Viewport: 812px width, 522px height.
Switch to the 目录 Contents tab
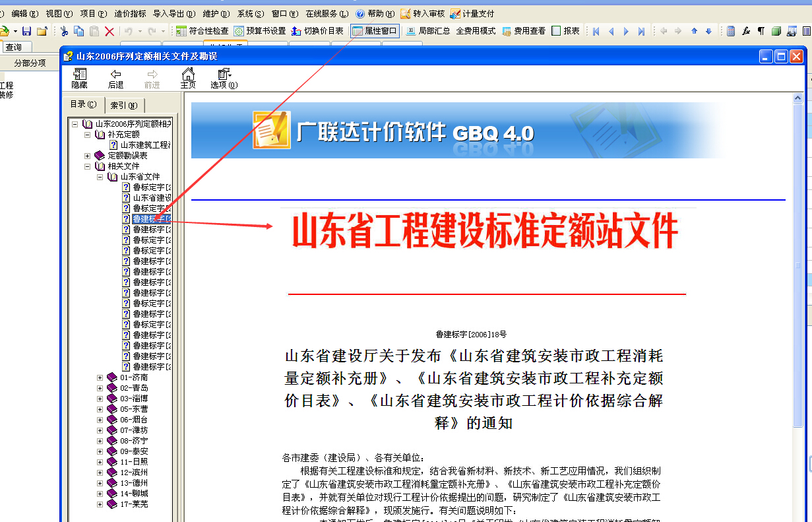coord(84,104)
